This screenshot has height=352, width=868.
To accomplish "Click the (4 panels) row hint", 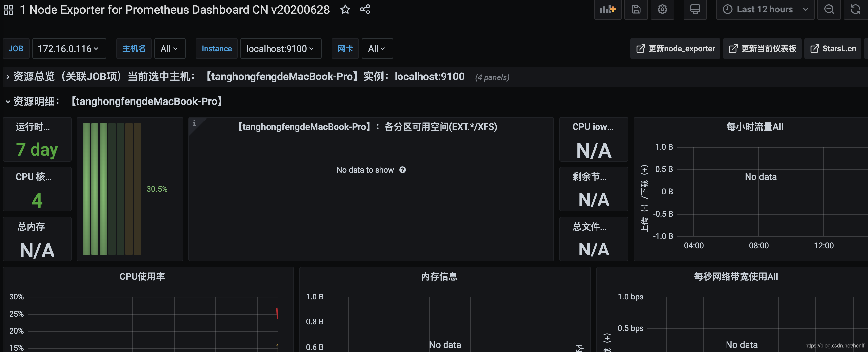I will pyautogui.click(x=492, y=77).
